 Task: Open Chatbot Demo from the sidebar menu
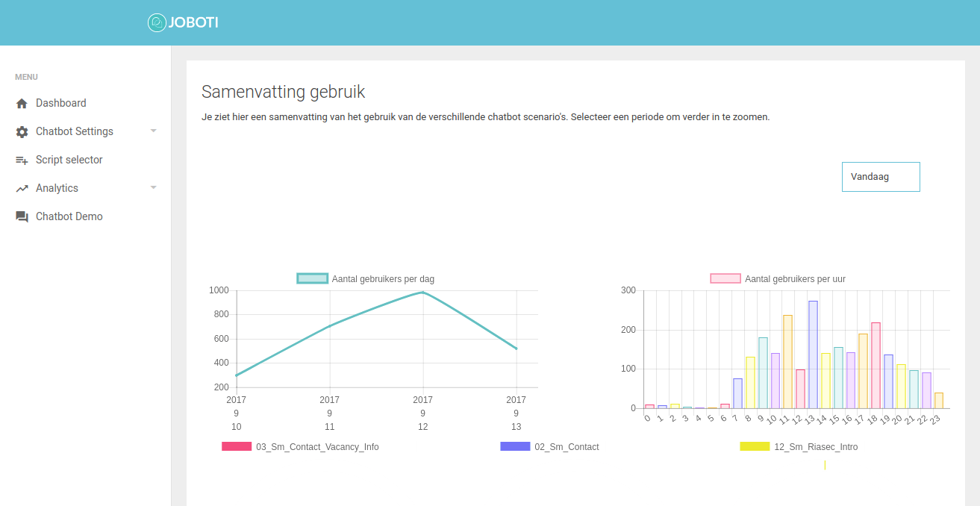[x=70, y=216]
